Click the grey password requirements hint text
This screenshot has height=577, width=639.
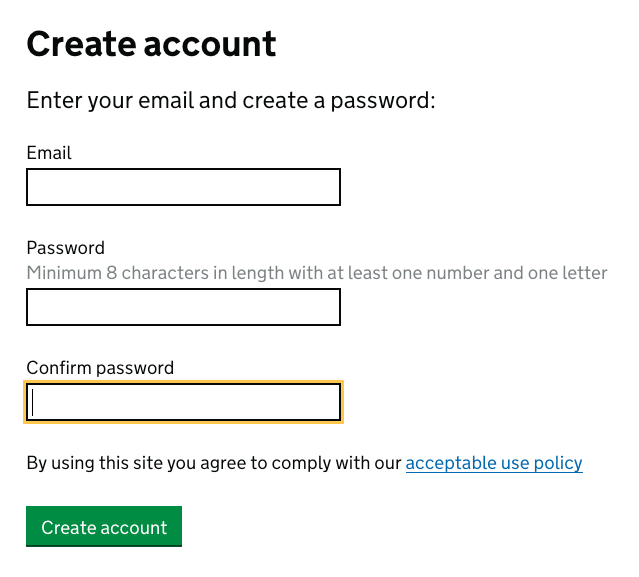[317, 273]
